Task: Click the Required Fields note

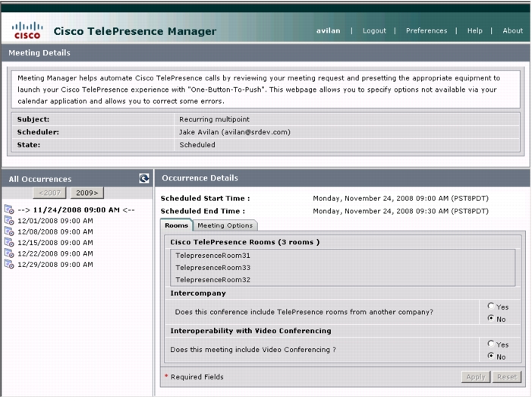Action: pyautogui.click(x=197, y=377)
